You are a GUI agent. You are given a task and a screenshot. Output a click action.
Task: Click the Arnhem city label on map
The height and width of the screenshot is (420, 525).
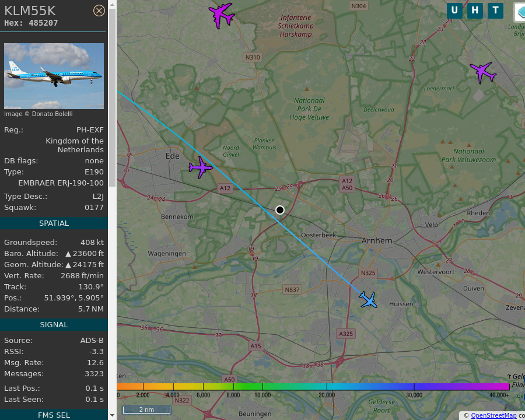click(x=377, y=240)
